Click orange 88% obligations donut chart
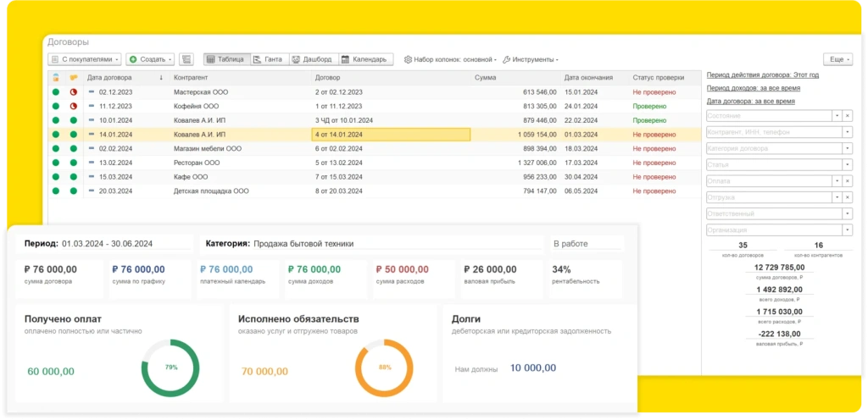This screenshot has height=420, width=868. [384, 367]
